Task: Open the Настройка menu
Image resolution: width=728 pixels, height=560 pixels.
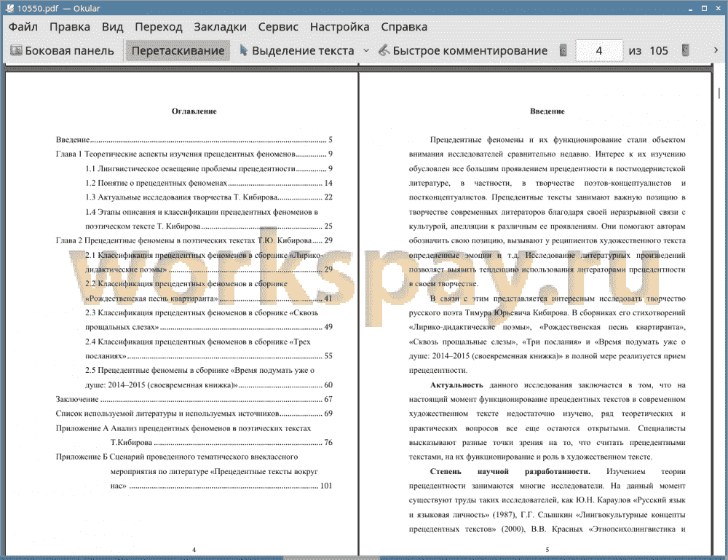Action: coord(339,27)
